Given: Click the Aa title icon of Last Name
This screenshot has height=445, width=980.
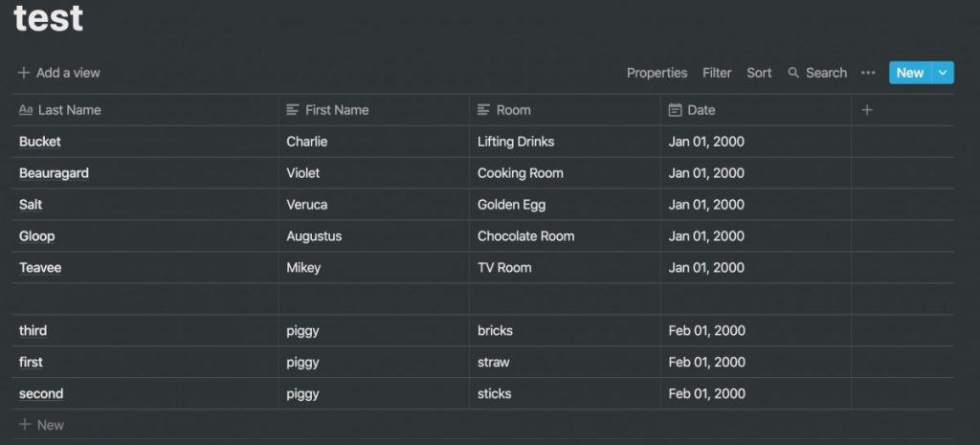Looking at the screenshot, I should 26,110.
